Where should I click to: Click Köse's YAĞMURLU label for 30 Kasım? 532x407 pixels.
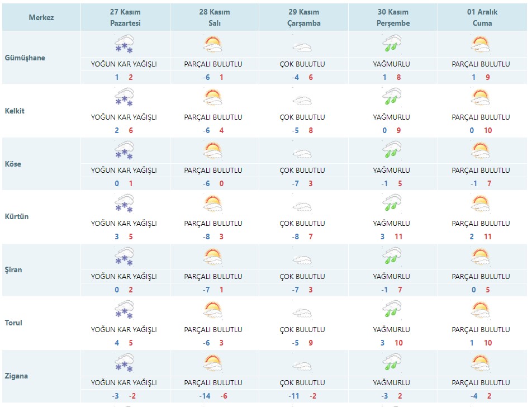pos(392,171)
